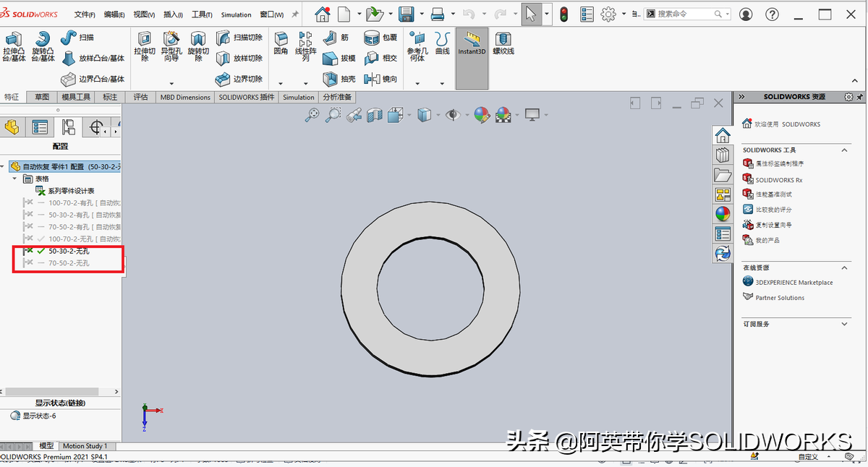Open the 曲线 curves tool
868x467 pixels.
point(443,43)
